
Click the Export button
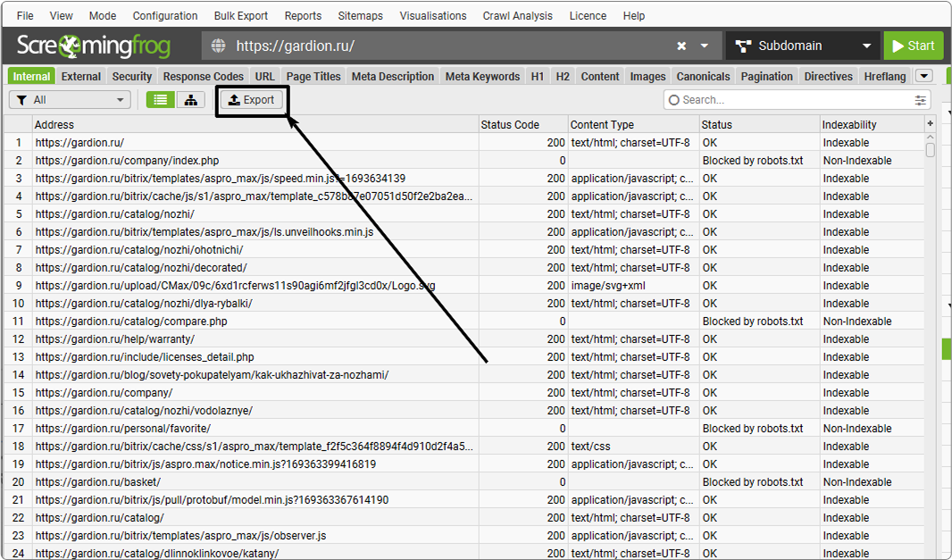(x=251, y=100)
